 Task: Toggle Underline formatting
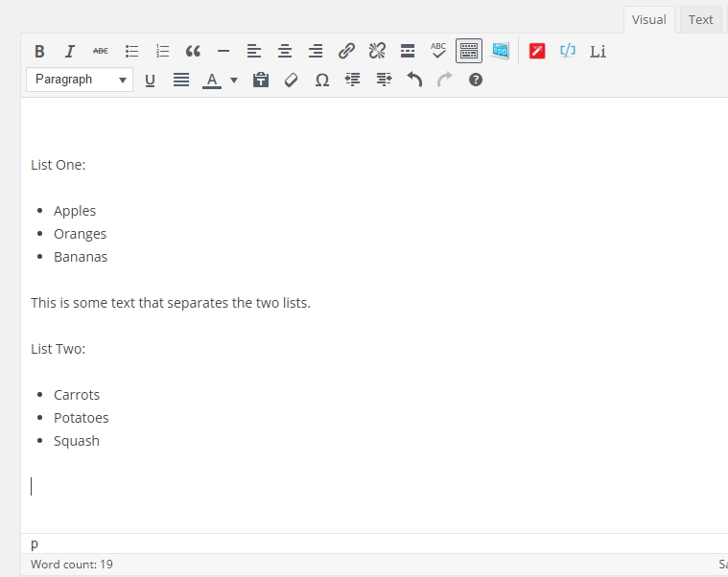[x=150, y=81]
